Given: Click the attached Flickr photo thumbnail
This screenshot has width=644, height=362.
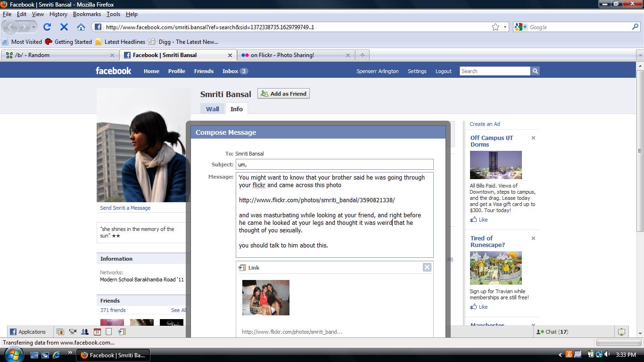Looking at the screenshot, I should click(266, 297).
